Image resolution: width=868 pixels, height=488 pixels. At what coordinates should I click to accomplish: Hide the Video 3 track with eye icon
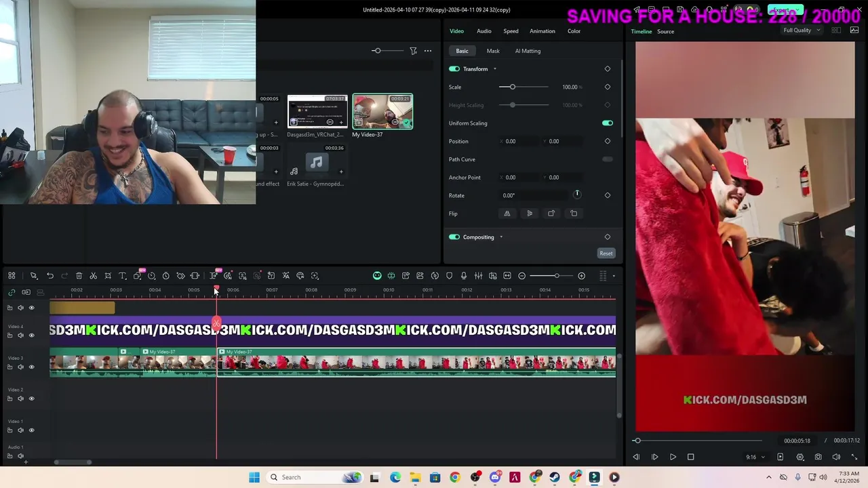point(31,367)
